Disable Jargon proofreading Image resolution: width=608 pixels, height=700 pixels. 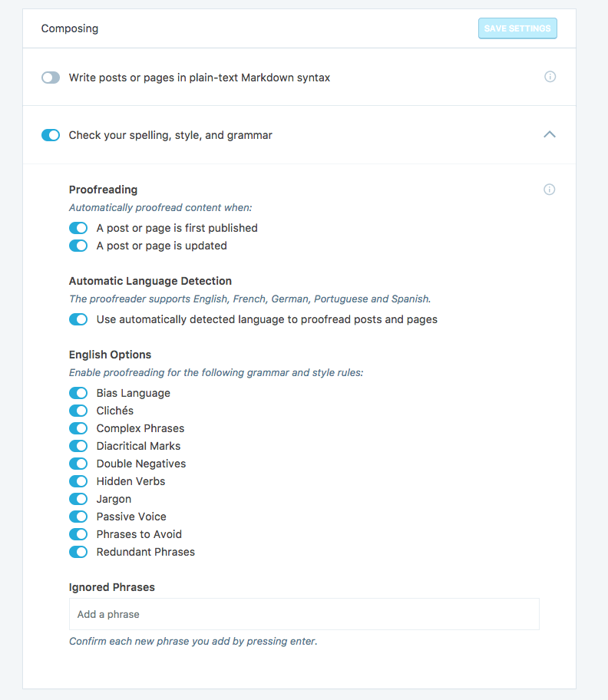coord(78,499)
